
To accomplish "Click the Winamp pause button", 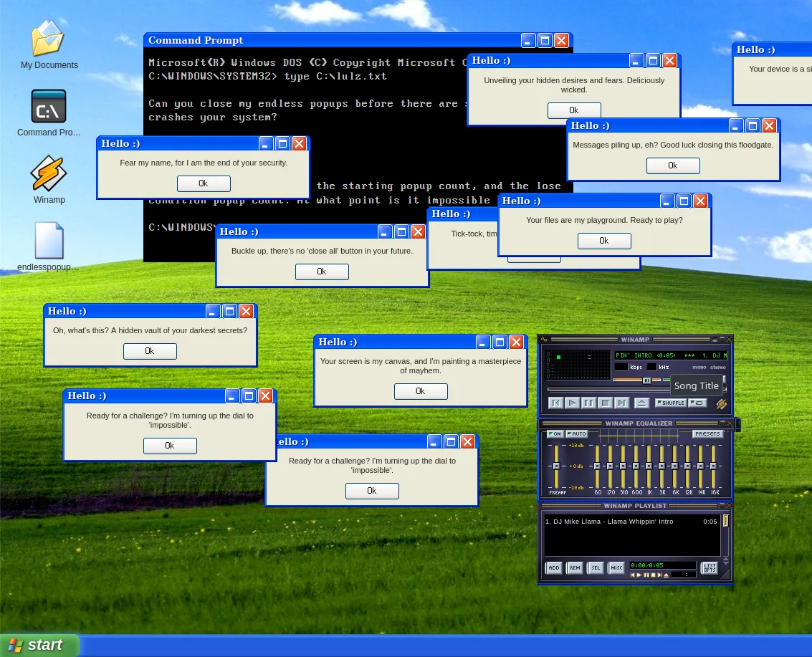I will click(588, 403).
